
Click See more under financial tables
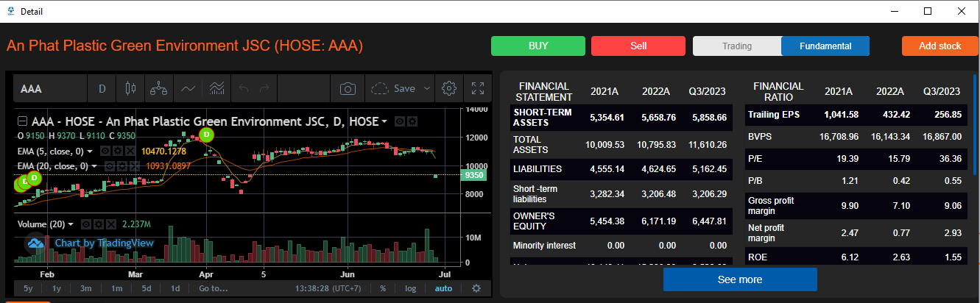[x=740, y=279]
